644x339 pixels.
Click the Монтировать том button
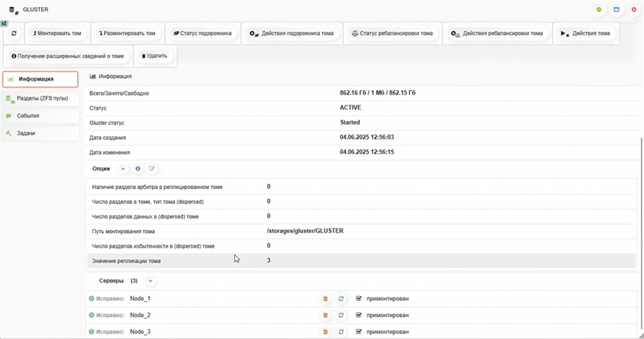(56, 33)
